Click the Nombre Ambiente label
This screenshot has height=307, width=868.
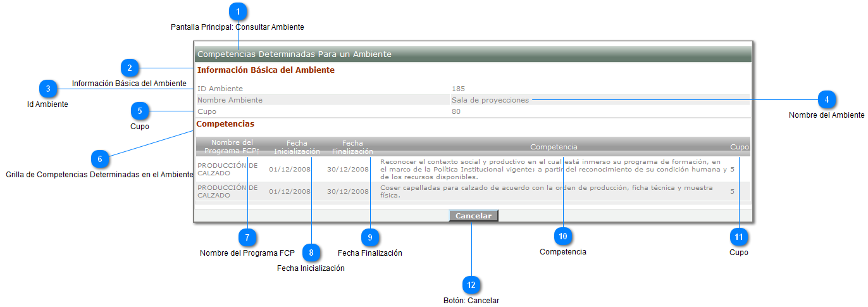(230, 100)
